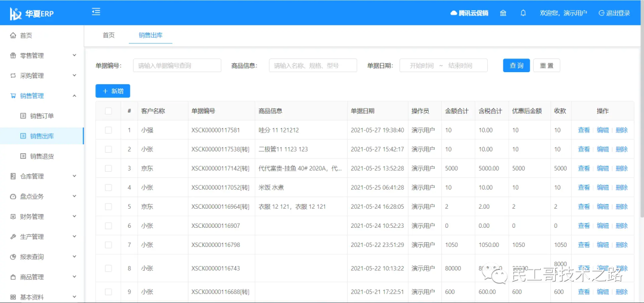Click the shopping cart icon for 销售管理
Viewport: 644px width, 303px height.
pyautogui.click(x=13, y=96)
